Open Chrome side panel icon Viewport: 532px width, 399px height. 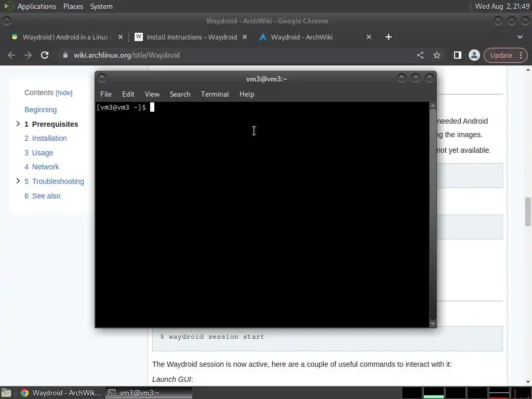click(x=457, y=55)
